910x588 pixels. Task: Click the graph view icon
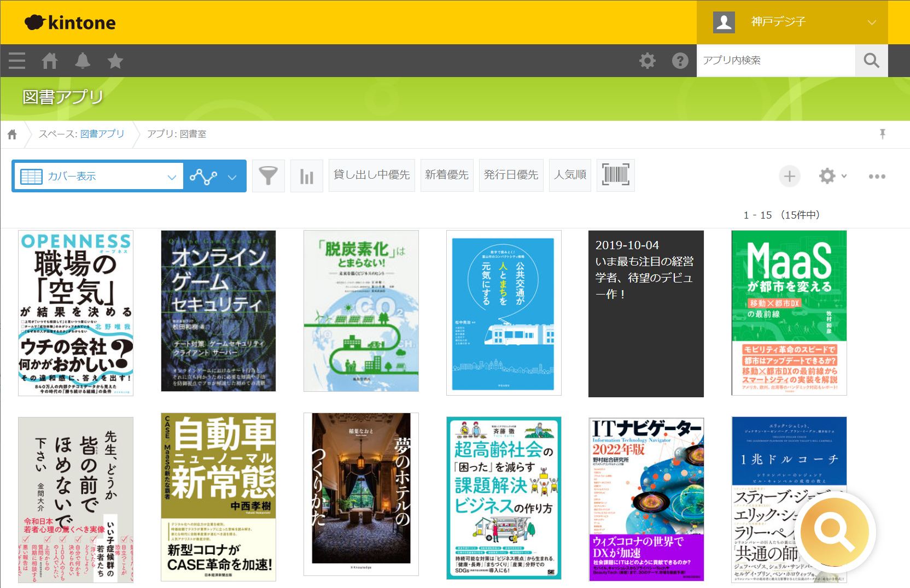[203, 177]
